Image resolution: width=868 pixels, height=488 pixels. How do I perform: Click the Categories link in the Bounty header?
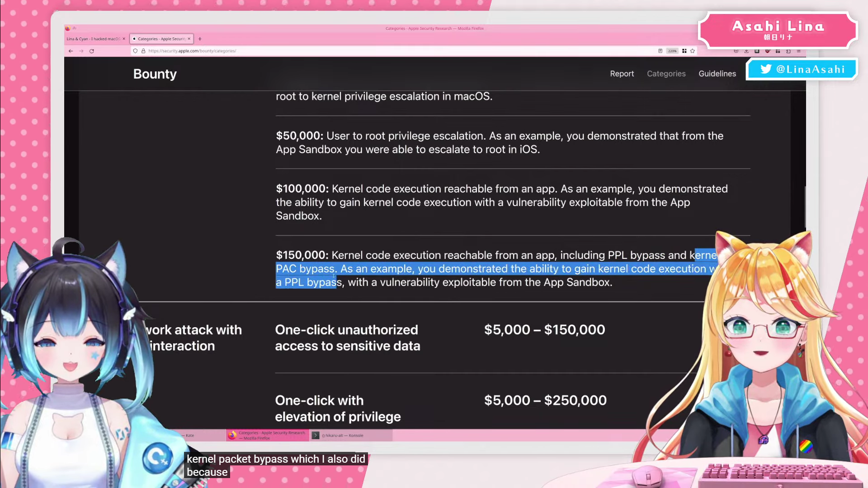pos(666,74)
